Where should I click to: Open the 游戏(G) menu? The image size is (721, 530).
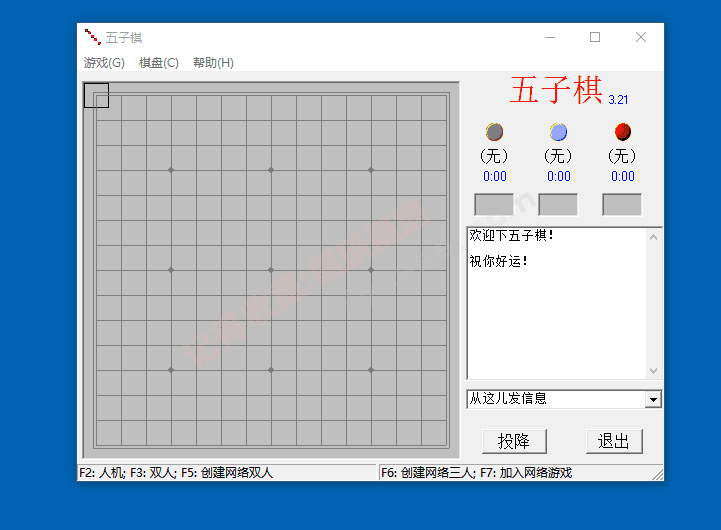click(104, 63)
